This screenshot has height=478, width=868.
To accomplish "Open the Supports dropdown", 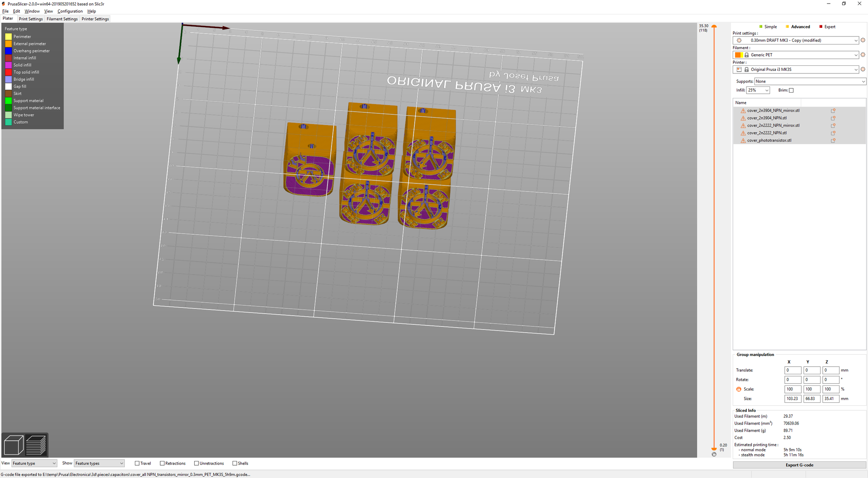I will [x=810, y=81].
